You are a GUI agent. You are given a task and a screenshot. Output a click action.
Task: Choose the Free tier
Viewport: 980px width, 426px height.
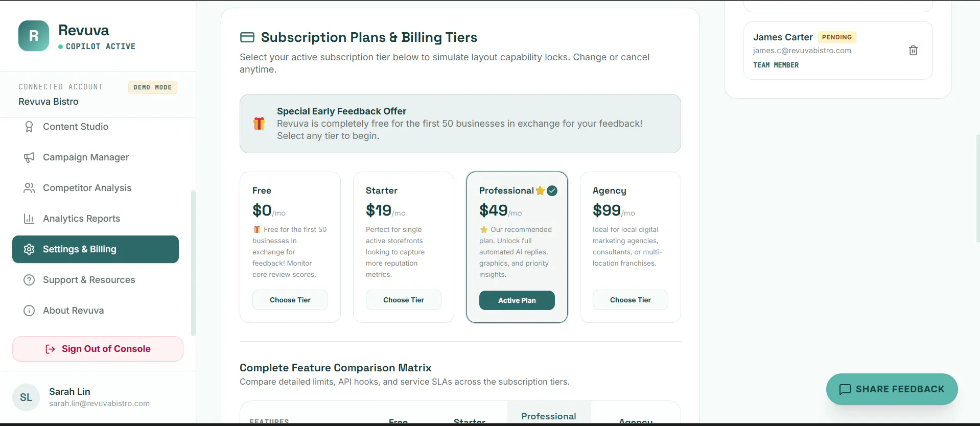tap(290, 300)
